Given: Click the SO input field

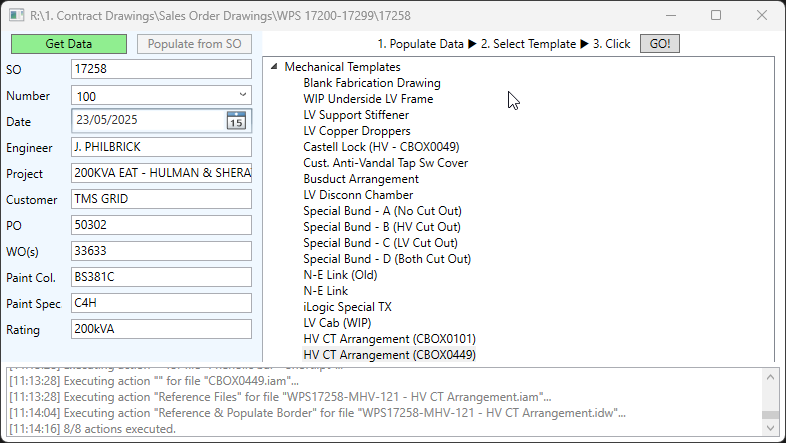Looking at the screenshot, I should click(161, 69).
